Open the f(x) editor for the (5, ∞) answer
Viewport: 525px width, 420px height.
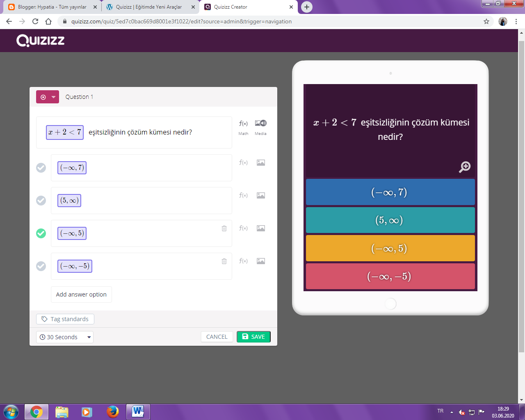[243, 195]
